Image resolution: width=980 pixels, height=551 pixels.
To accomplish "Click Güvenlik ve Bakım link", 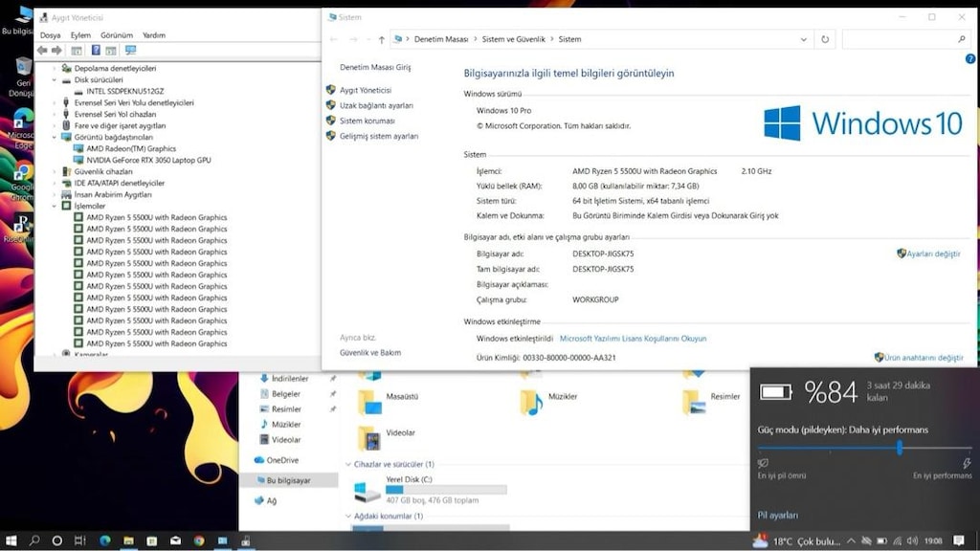I will (x=370, y=353).
